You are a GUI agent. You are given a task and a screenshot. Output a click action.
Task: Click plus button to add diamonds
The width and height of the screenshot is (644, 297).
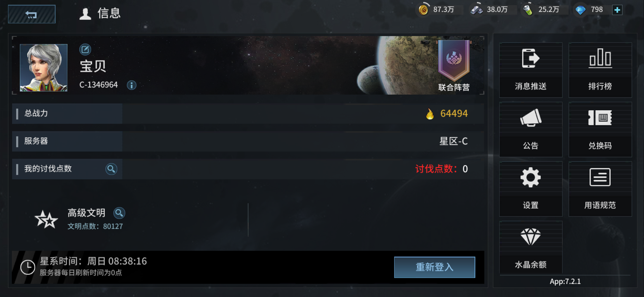[x=617, y=10]
